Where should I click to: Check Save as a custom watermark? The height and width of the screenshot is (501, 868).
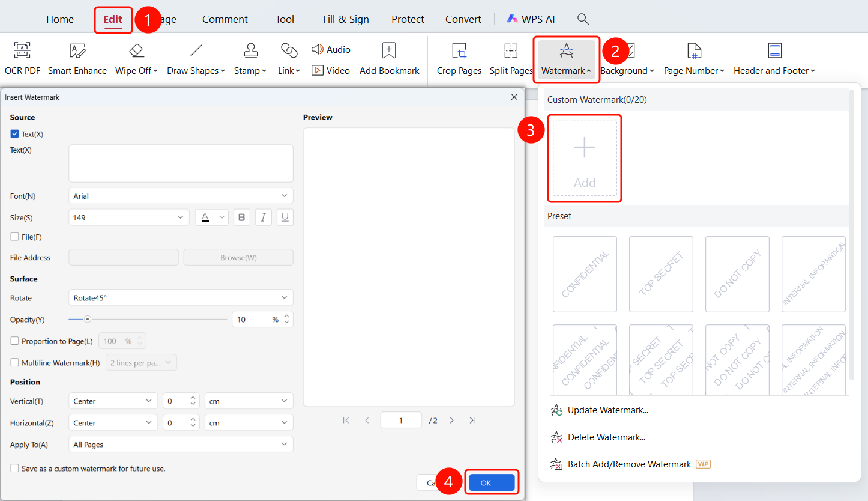pyautogui.click(x=15, y=468)
